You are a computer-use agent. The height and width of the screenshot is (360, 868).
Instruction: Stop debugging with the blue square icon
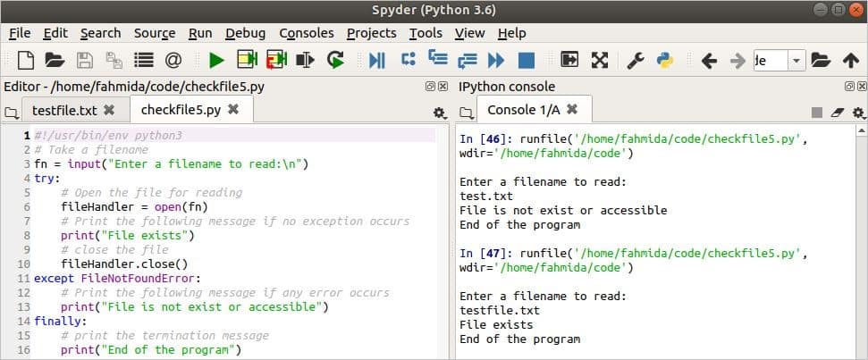tap(527, 60)
